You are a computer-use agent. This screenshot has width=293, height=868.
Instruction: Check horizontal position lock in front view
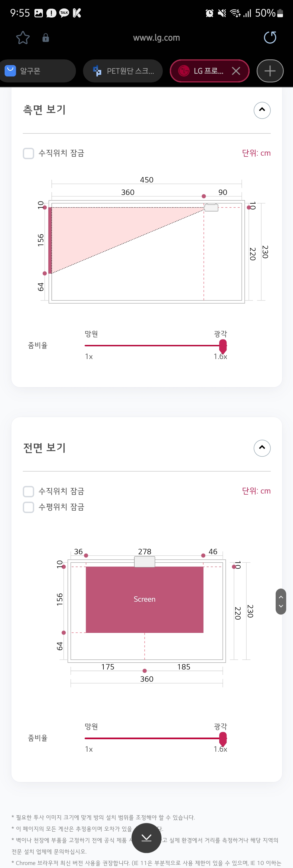29,507
